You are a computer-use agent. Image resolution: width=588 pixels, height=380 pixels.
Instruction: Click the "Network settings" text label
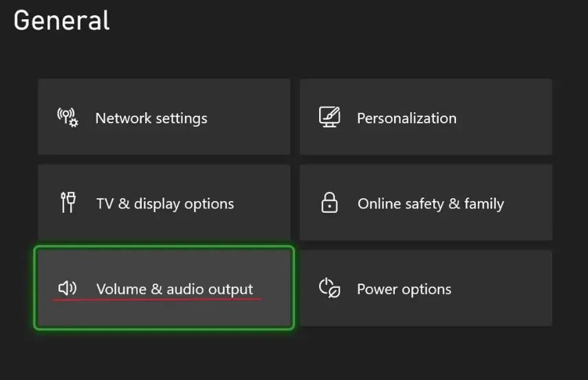(151, 118)
